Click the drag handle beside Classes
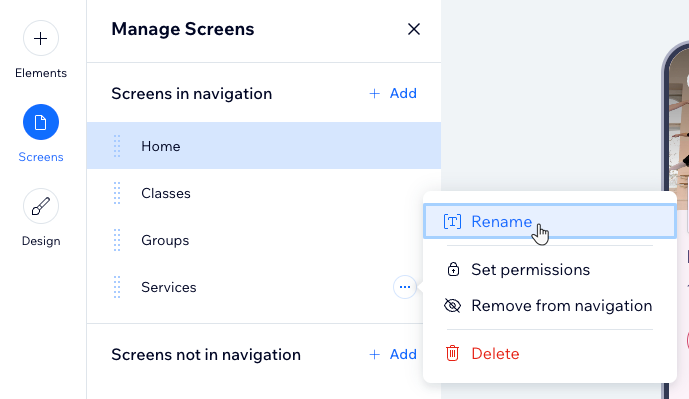Image resolution: width=689 pixels, height=399 pixels. (x=117, y=193)
